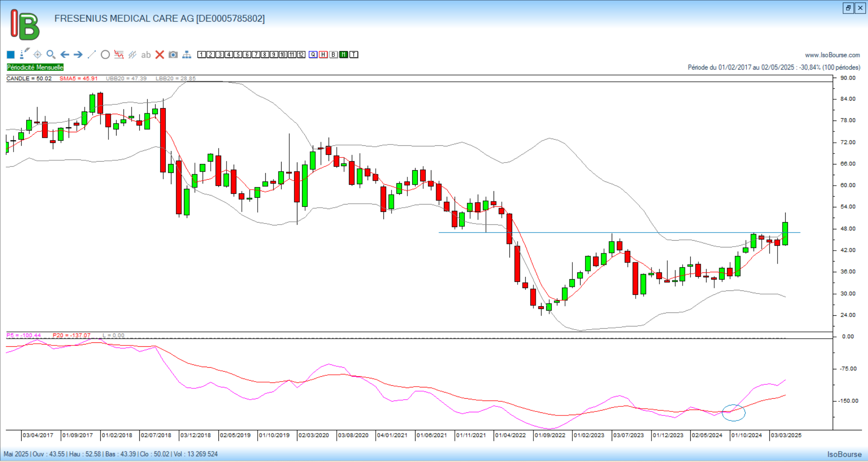
Task: Select the trend line drawing tool
Action: pyautogui.click(x=92, y=55)
